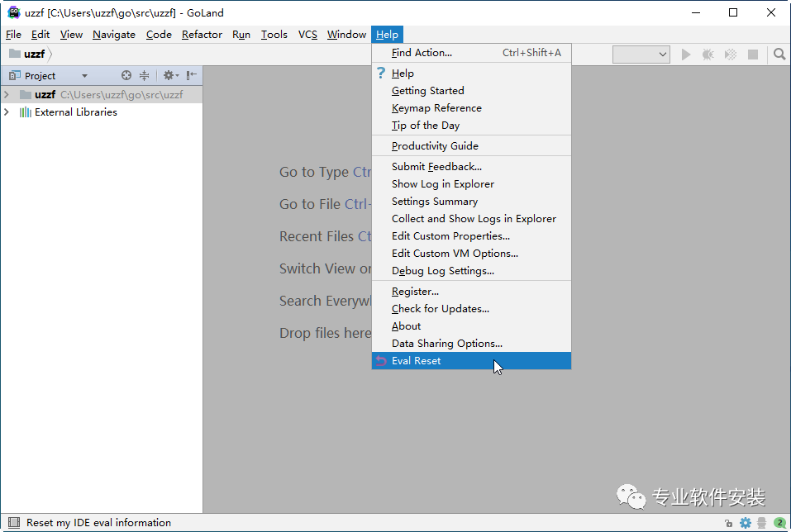791x532 pixels.
Task: Open Project panel gear settings
Action: point(170,75)
